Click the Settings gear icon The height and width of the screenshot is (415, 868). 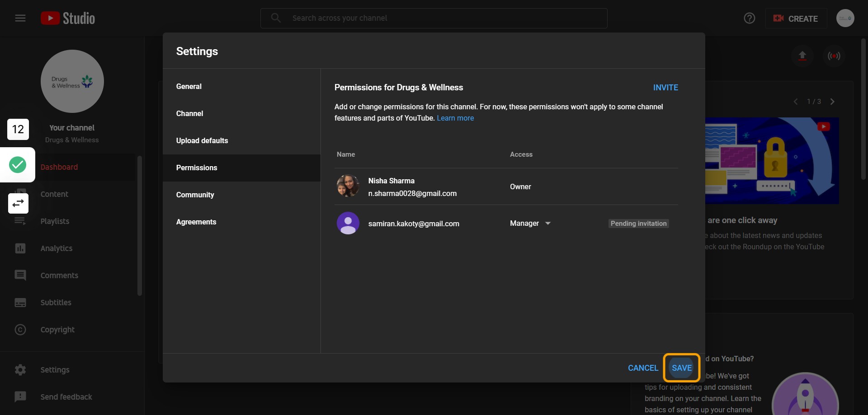tap(20, 370)
